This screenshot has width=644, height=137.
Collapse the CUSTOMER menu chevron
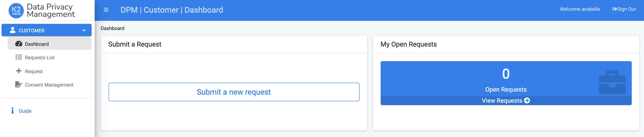tap(84, 31)
